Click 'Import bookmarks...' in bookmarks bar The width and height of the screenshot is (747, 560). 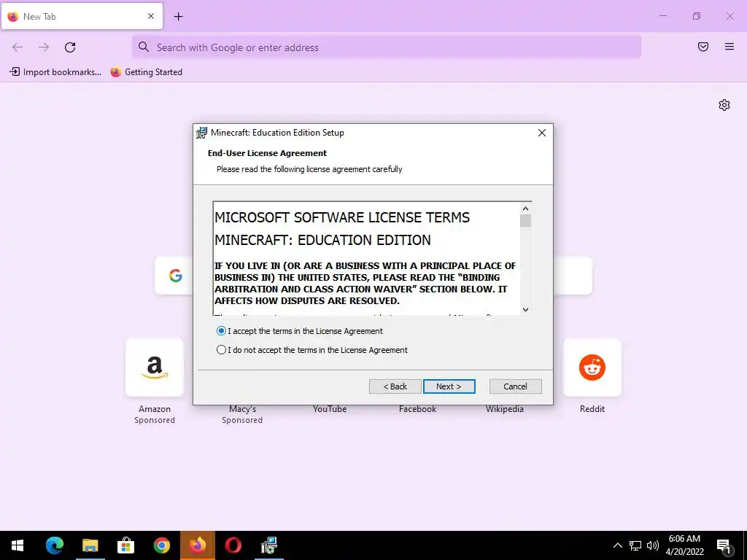[x=55, y=72]
